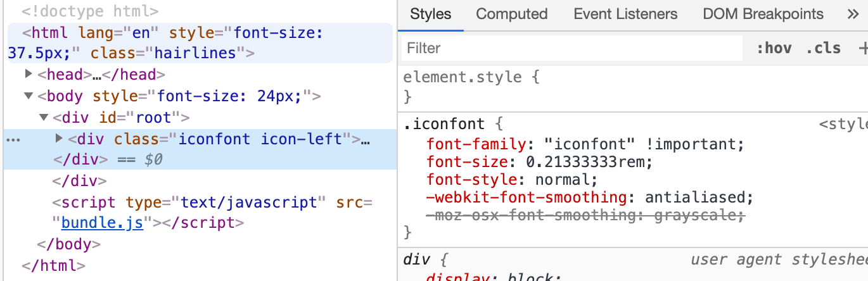This screenshot has height=281, width=868.
Task: Expand the iconfont icon-left div
Action: click(60, 139)
